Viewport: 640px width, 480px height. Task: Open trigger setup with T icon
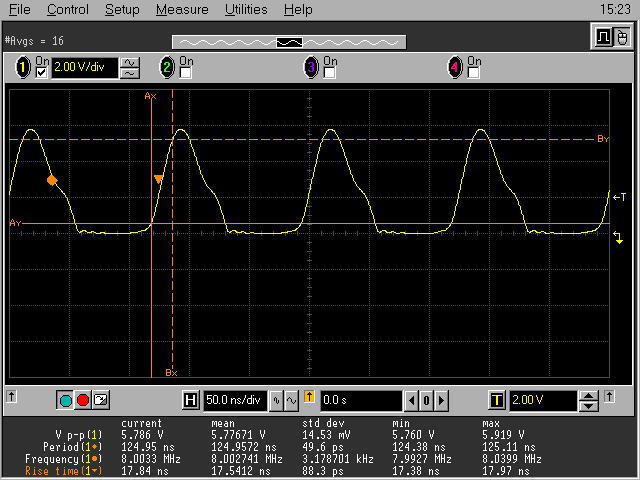point(496,400)
